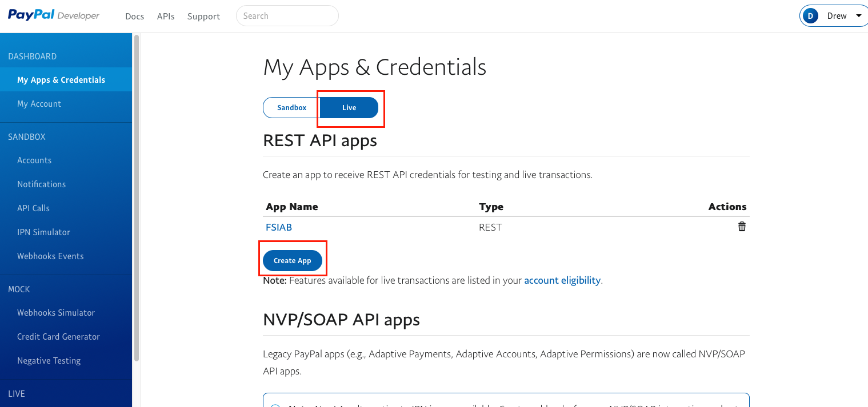Click the DASHBOARD section heading

pyautogui.click(x=33, y=57)
